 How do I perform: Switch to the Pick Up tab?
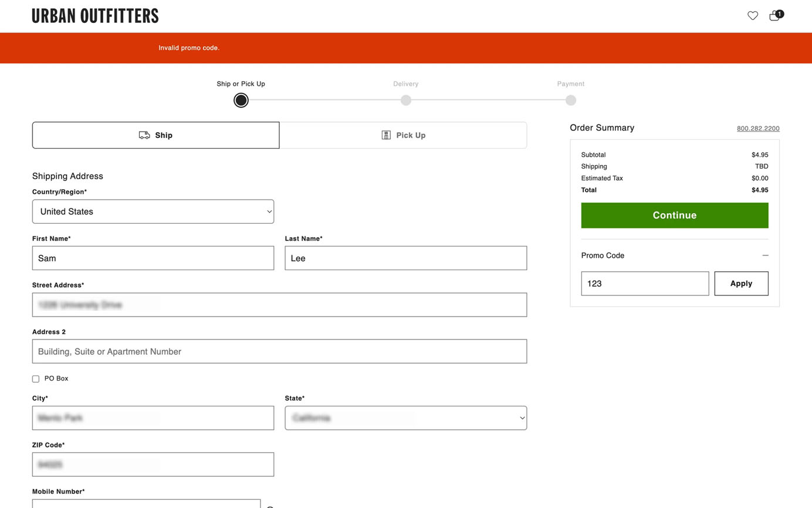click(402, 135)
